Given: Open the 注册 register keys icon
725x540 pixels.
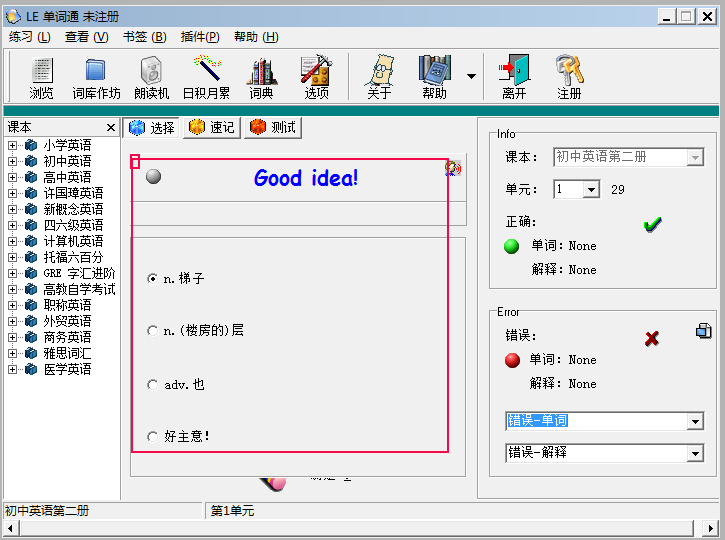Looking at the screenshot, I should tap(569, 78).
